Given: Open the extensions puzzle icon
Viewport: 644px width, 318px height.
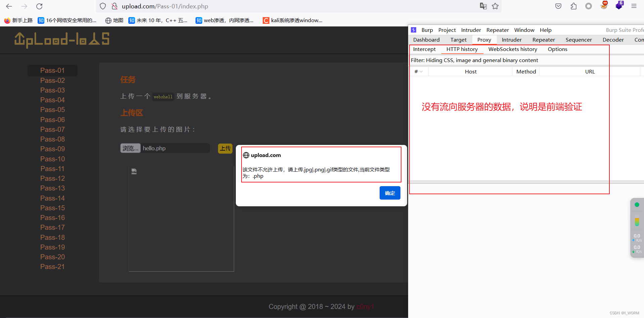Looking at the screenshot, I should pyautogui.click(x=573, y=6).
